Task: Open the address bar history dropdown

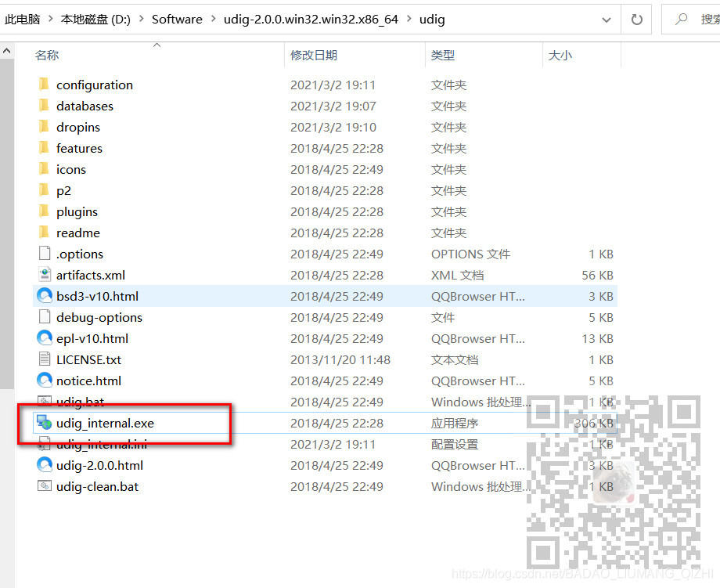Action: [606, 20]
